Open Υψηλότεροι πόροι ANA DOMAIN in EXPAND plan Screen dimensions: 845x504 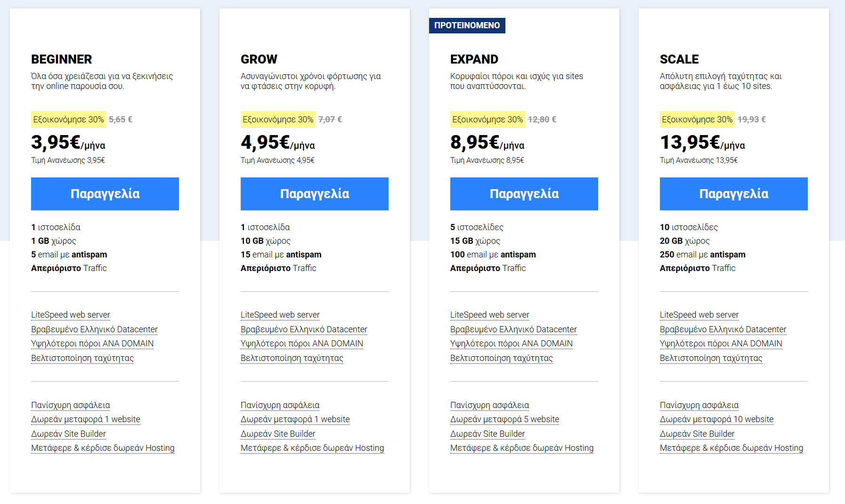pyautogui.click(x=512, y=344)
